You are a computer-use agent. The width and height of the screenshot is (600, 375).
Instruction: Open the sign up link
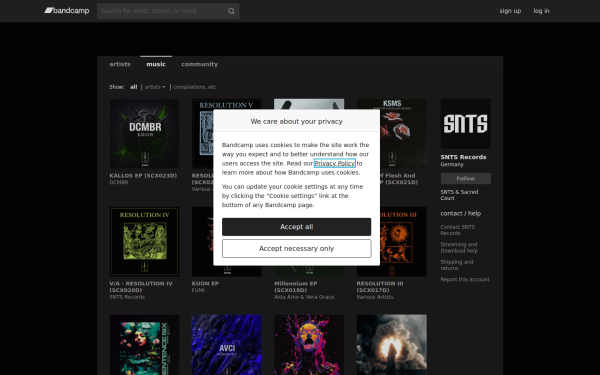tap(510, 11)
